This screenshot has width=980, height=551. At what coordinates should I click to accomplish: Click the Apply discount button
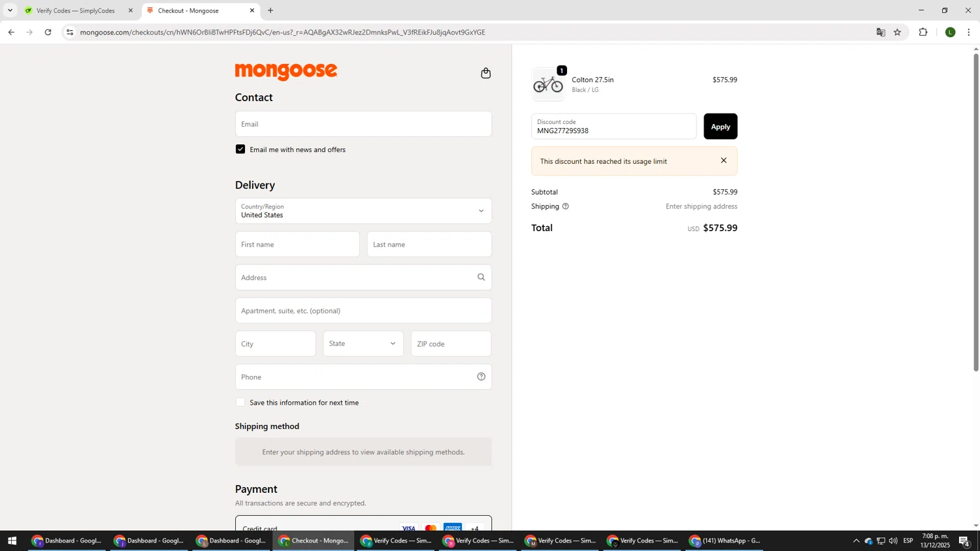pos(721,127)
